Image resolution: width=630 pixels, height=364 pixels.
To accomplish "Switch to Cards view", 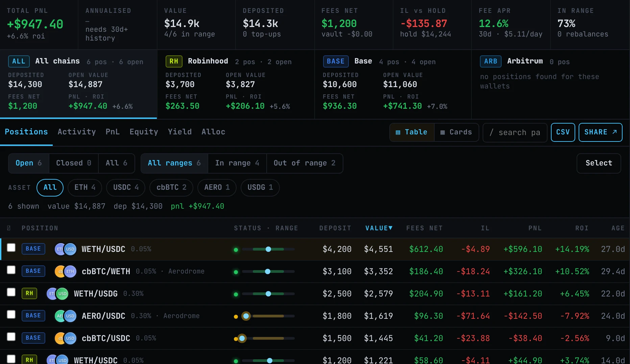I will tap(456, 132).
